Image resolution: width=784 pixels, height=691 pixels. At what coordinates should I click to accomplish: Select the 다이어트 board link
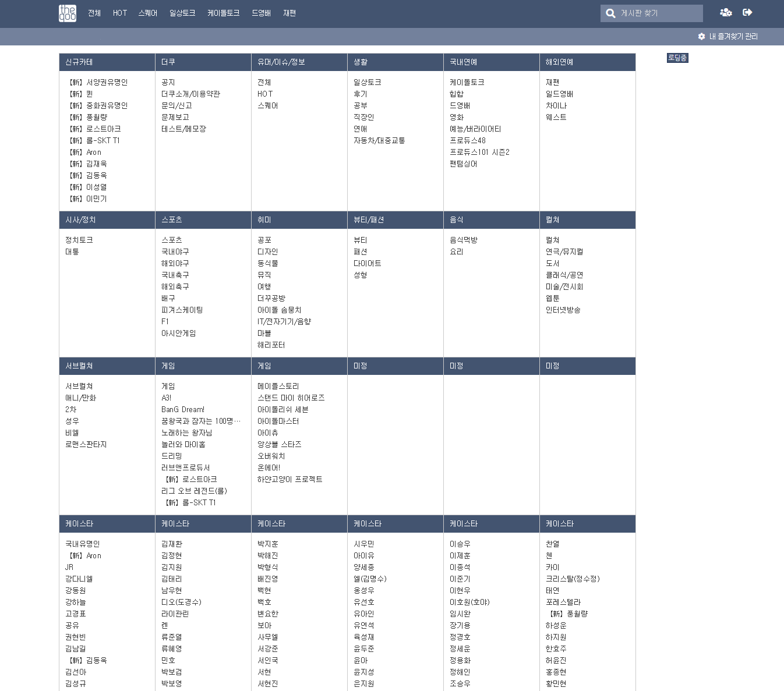tap(368, 264)
